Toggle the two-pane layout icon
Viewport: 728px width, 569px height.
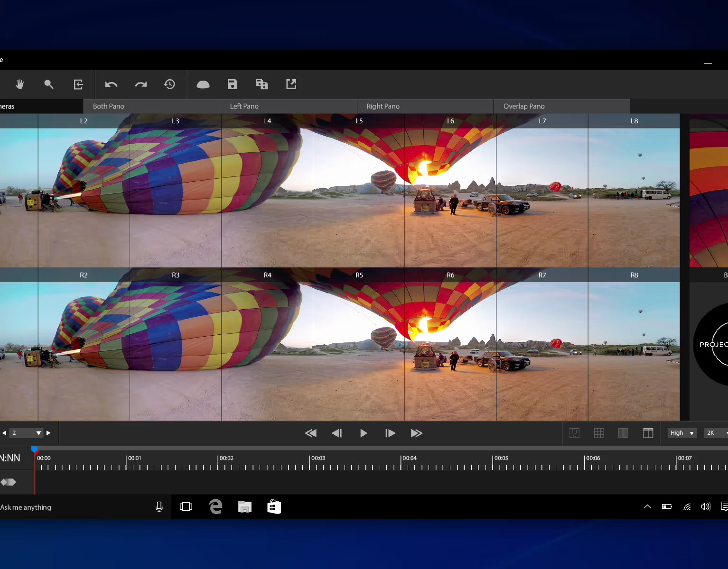click(x=648, y=433)
